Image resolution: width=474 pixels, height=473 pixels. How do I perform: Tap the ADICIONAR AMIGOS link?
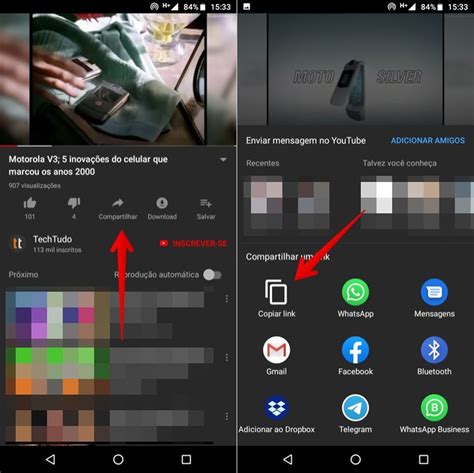click(428, 141)
